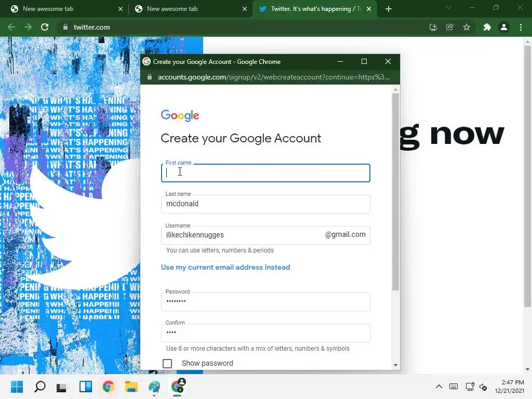Bookmark this page with the star icon
The width and height of the screenshot is (532, 399).
coord(467,27)
